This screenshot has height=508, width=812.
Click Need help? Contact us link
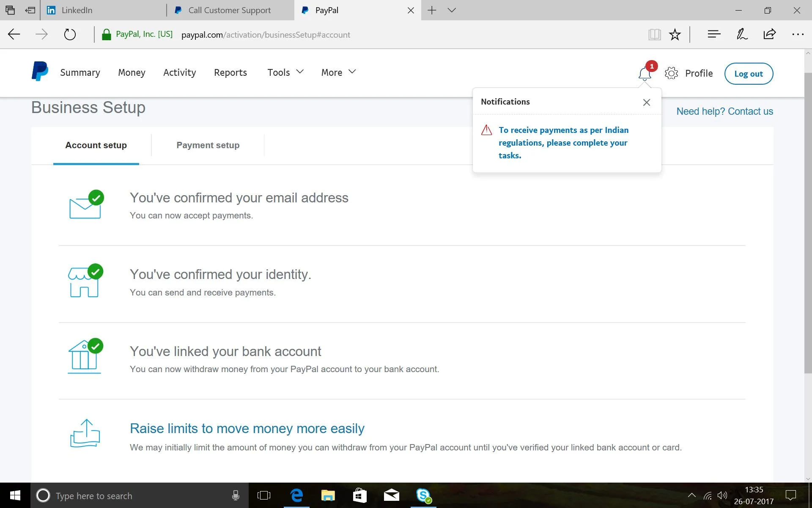pos(724,111)
